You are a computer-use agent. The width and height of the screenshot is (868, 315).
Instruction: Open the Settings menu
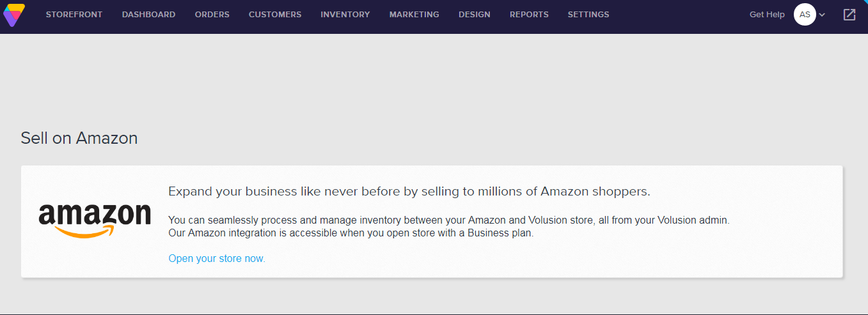click(x=588, y=15)
